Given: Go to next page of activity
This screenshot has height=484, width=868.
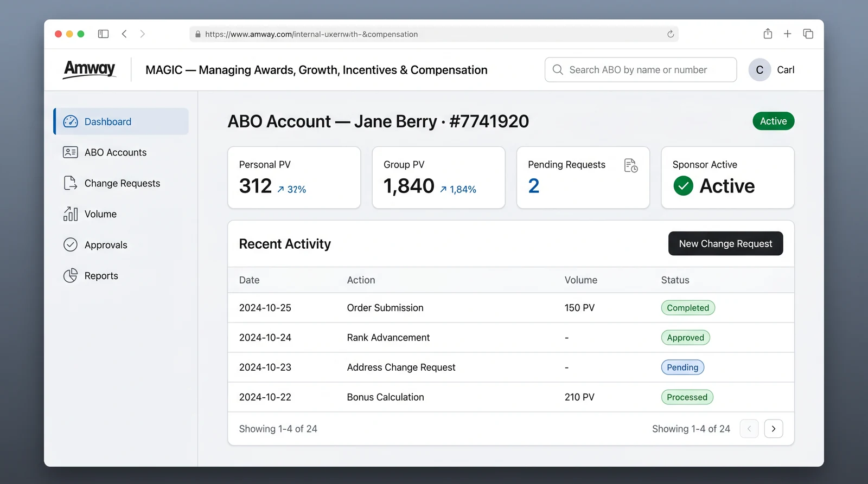Looking at the screenshot, I should click(774, 429).
